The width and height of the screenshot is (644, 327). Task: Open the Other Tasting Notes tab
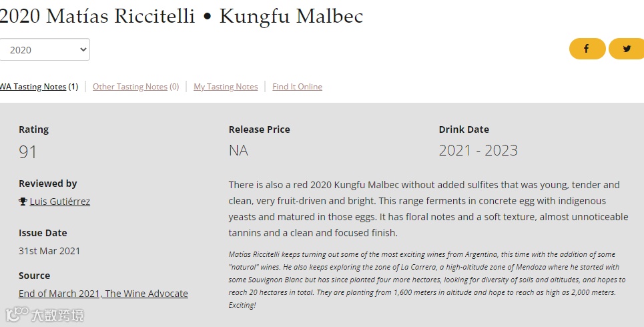pos(130,87)
